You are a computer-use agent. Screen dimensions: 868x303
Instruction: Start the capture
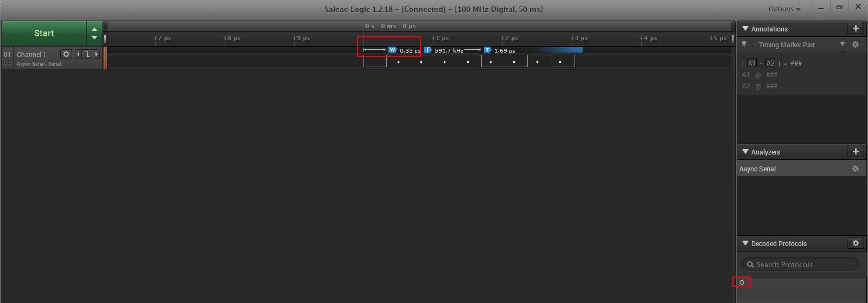44,33
